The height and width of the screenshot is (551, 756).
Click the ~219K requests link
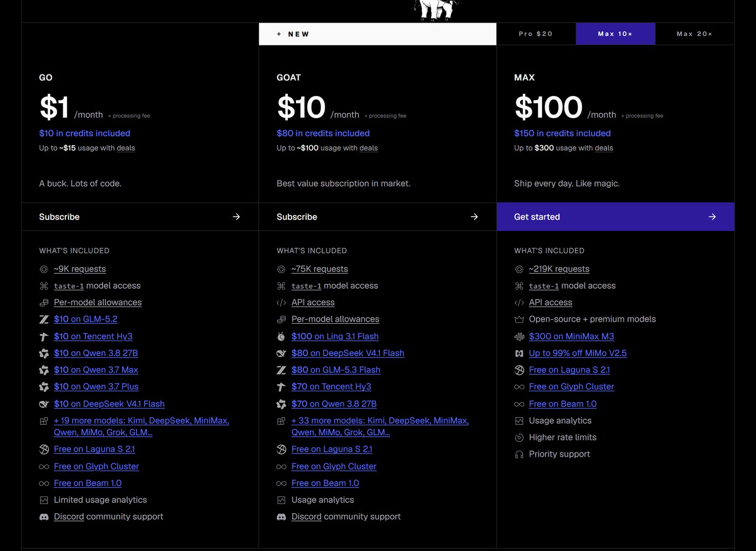coord(559,269)
